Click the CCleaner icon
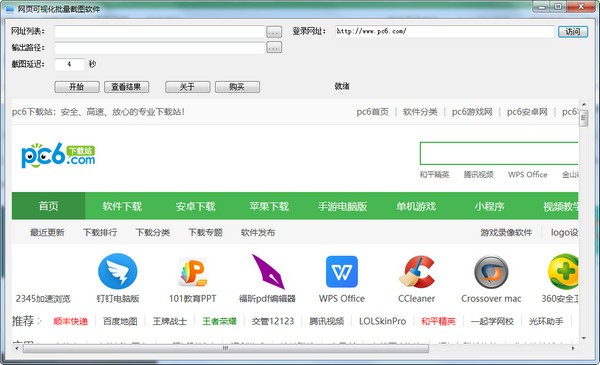The height and width of the screenshot is (365, 600). pos(417,272)
